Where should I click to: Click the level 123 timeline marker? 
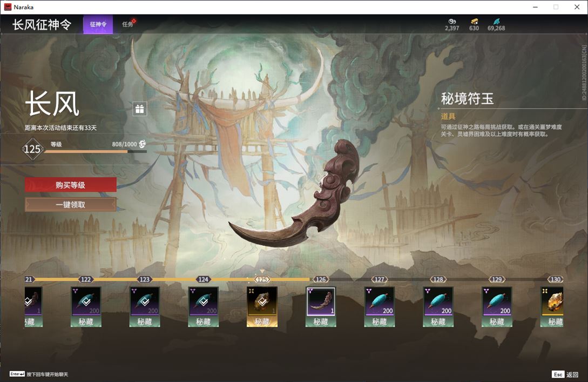coord(145,279)
